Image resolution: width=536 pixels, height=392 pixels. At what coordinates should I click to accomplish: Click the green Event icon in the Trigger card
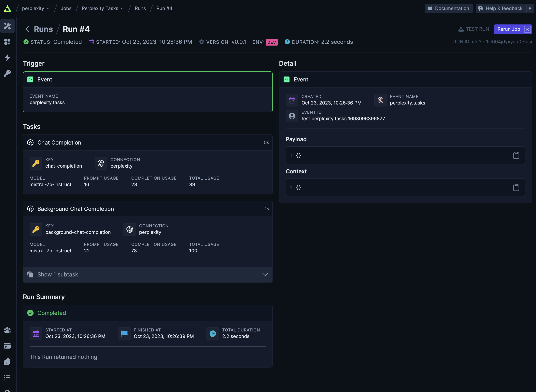30,79
